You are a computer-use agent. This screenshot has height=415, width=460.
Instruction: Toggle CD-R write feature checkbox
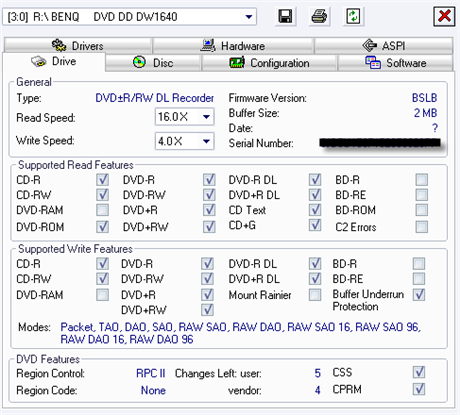(x=102, y=264)
